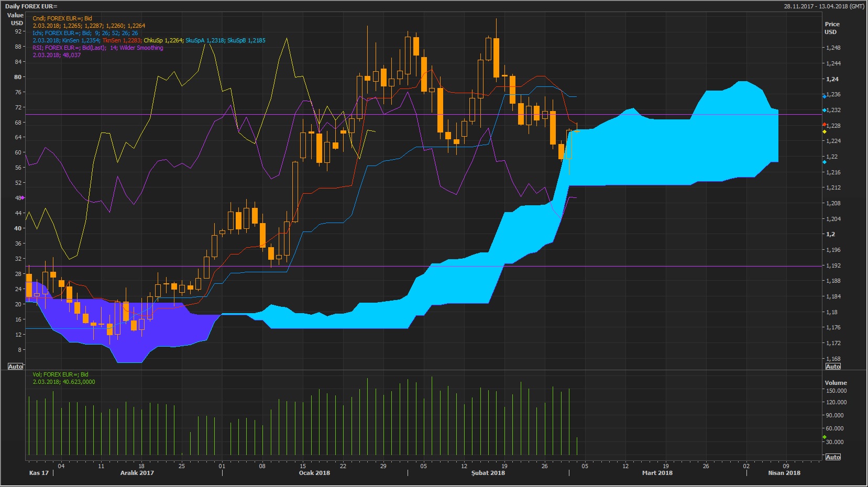Click the KinSen 1,2354 legend value
Viewport: 868px width, 487px height.
(x=81, y=40)
